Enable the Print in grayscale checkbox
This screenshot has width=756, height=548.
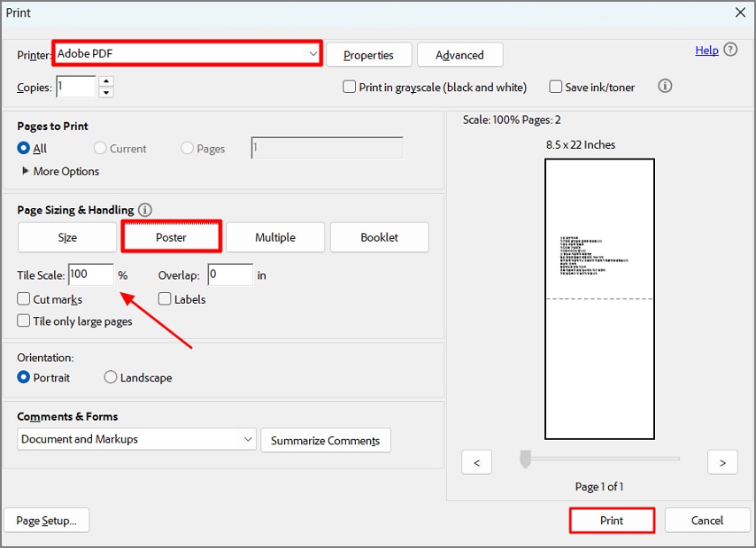click(x=350, y=86)
